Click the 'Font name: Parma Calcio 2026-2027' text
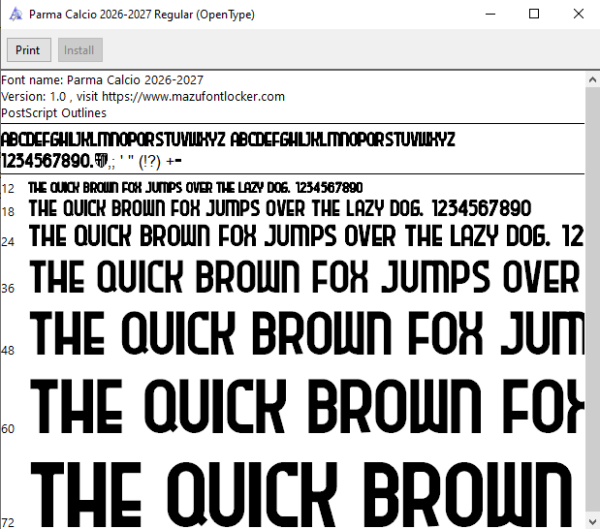600x529 pixels. click(x=102, y=80)
